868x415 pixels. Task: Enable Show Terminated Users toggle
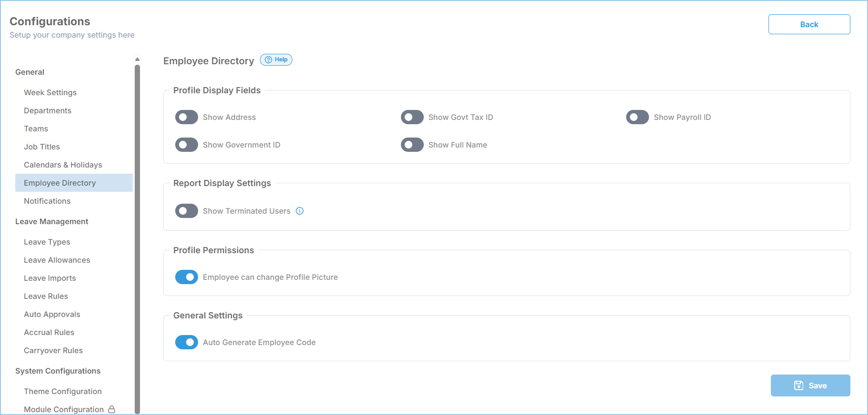coord(187,211)
